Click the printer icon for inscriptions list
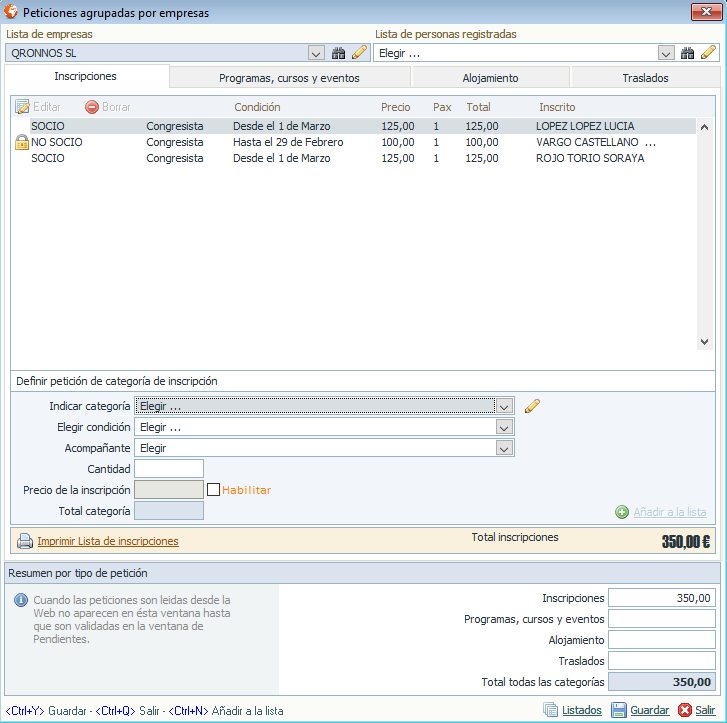The width and height of the screenshot is (727, 723). [x=25, y=541]
